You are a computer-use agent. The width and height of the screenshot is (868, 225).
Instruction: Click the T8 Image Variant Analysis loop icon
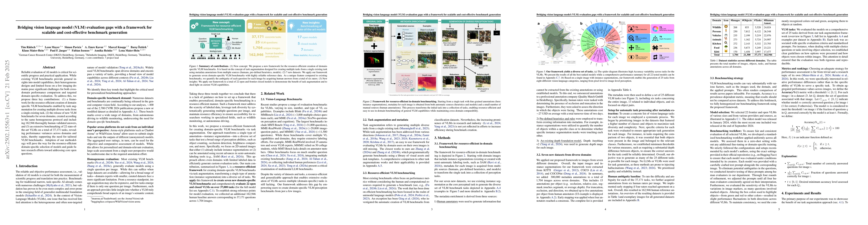tap(655, 57)
